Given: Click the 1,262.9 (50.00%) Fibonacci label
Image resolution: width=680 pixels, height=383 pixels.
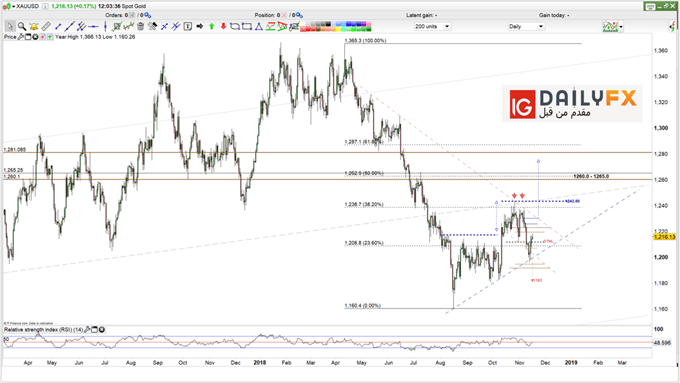Looking at the screenshot, I should coord(364,173).
